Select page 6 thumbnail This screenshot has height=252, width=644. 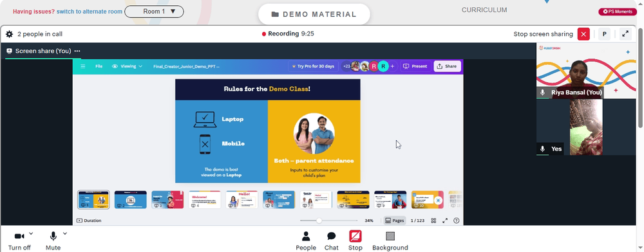[279, 199]
